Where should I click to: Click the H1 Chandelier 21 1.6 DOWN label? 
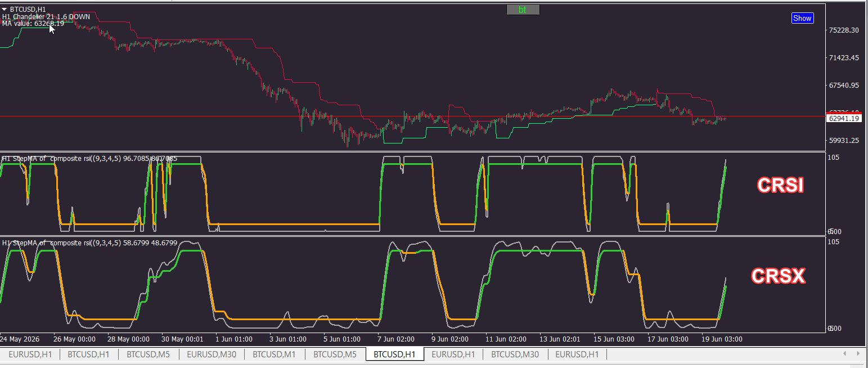tap(46, 17)
